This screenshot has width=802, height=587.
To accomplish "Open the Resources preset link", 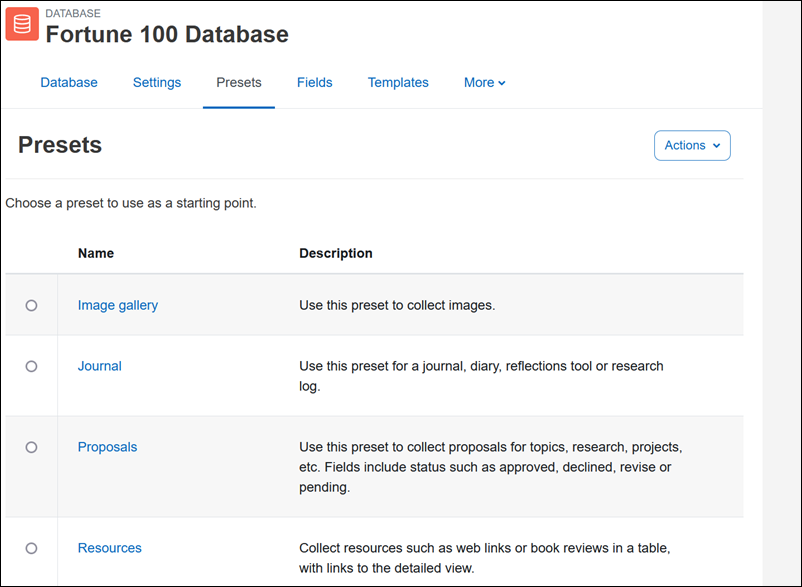I will [x=109, y=548].
